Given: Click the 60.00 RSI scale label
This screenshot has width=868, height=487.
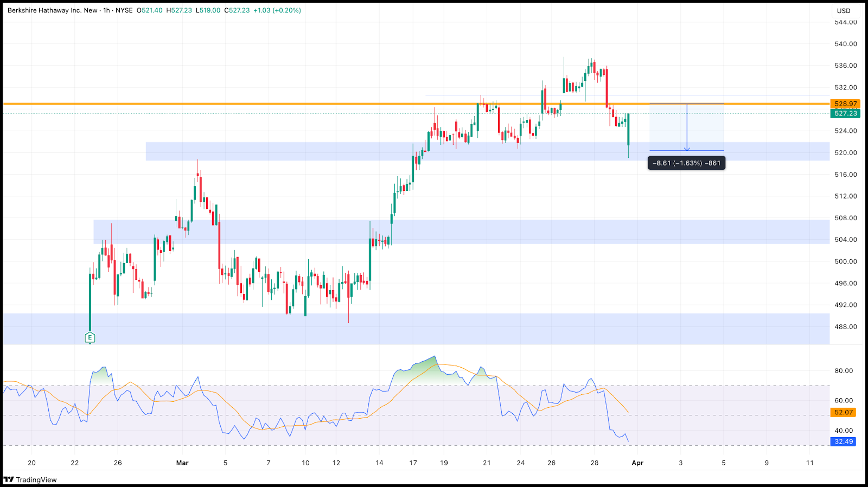Looking at the screenshot, I should tap(844, 401).
